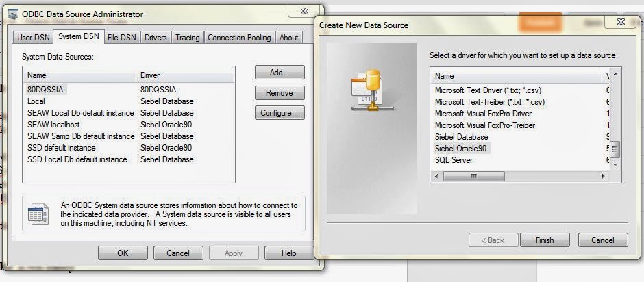This screenshot has height=282, width=644.
Task: Choose Microsoft Text-Treiber (*.txt; *.csv)
Action: point(490,102)
